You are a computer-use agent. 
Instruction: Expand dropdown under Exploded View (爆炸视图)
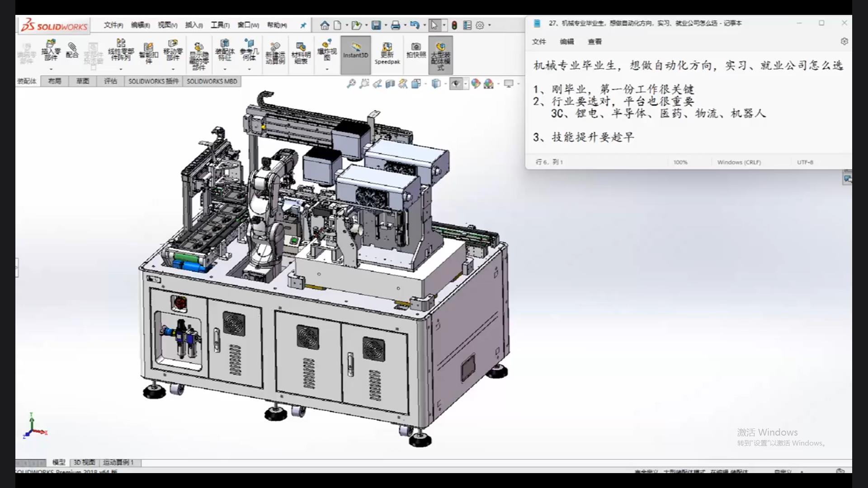[327, 69]
